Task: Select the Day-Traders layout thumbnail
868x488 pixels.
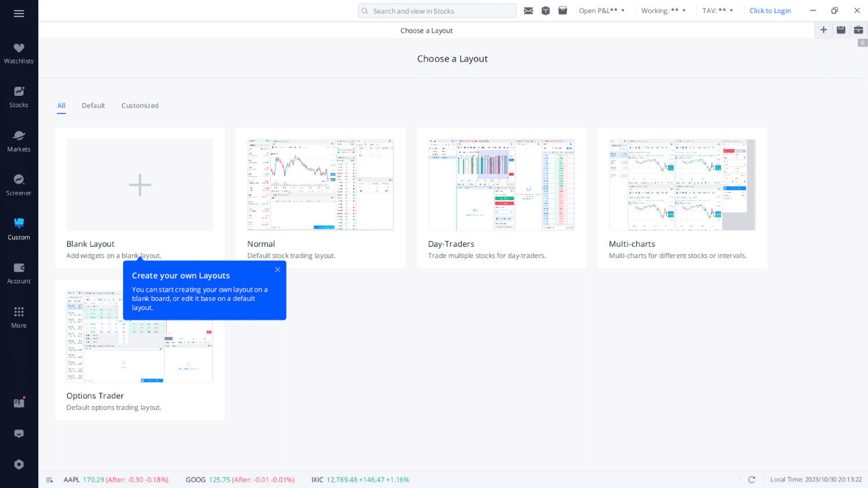Action: pos(501,185)
